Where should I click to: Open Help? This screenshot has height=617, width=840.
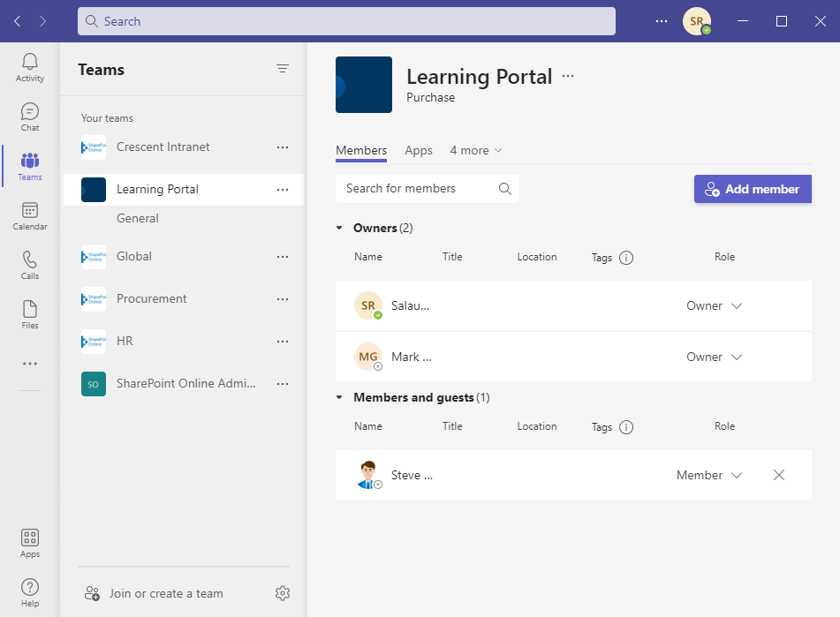tap(29, 587)
